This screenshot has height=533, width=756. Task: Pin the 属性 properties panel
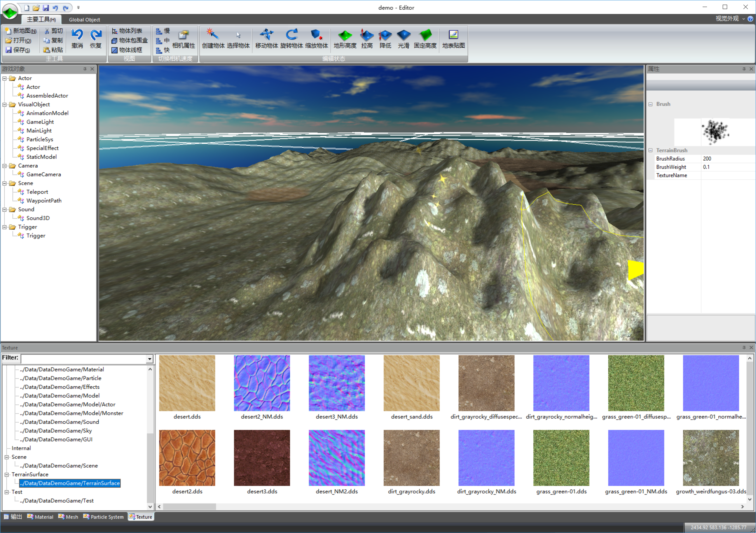tap(744, 69)
